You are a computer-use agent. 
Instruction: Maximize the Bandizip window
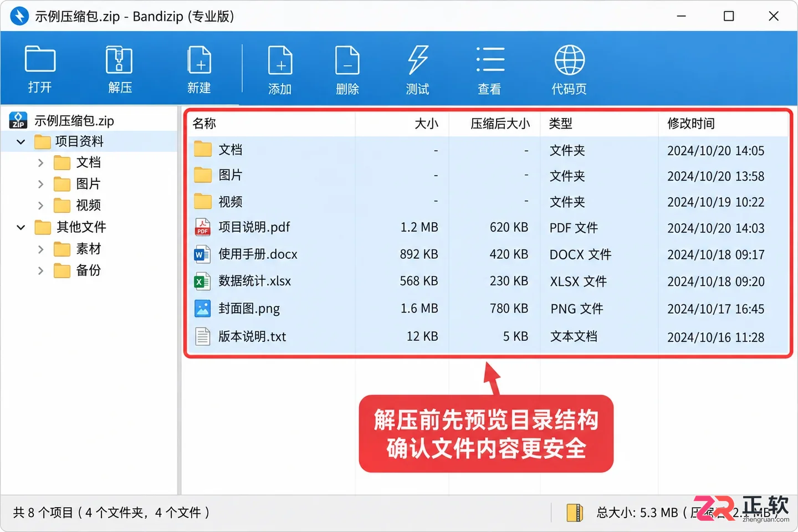[729, 16]
